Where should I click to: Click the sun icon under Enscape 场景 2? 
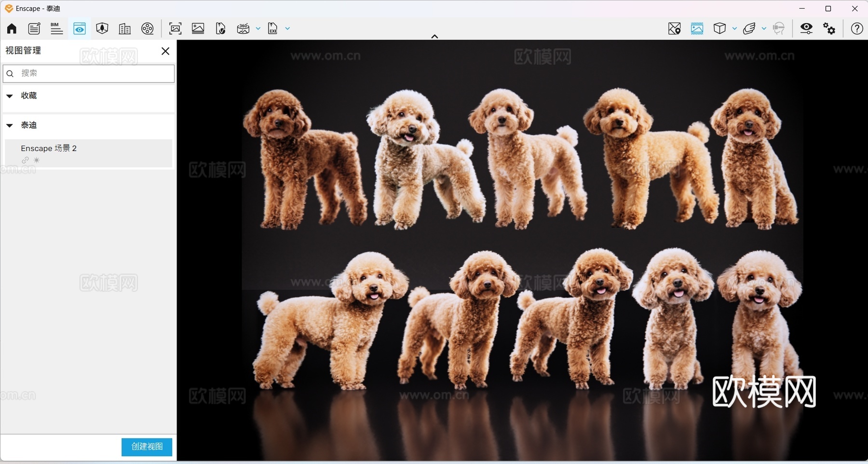coord(37,160)
